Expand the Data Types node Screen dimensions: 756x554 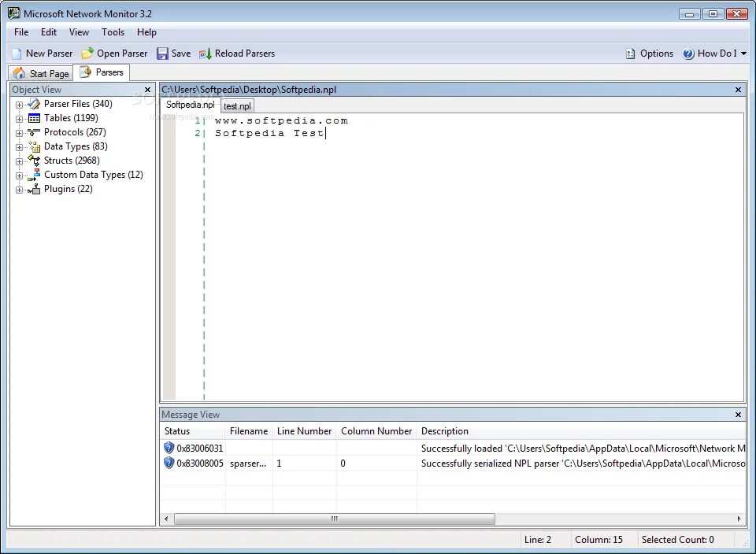click(19, 147)
